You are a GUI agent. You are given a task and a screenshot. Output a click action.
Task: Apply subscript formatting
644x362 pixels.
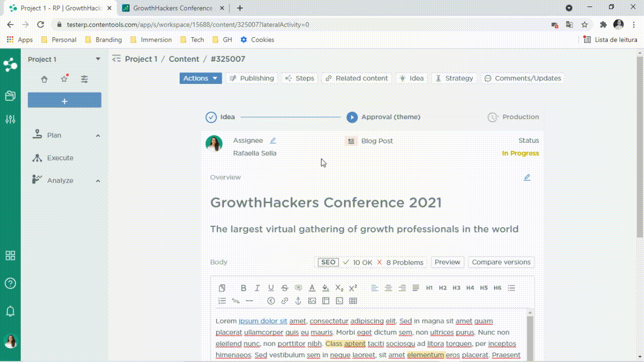pos(339,288)
